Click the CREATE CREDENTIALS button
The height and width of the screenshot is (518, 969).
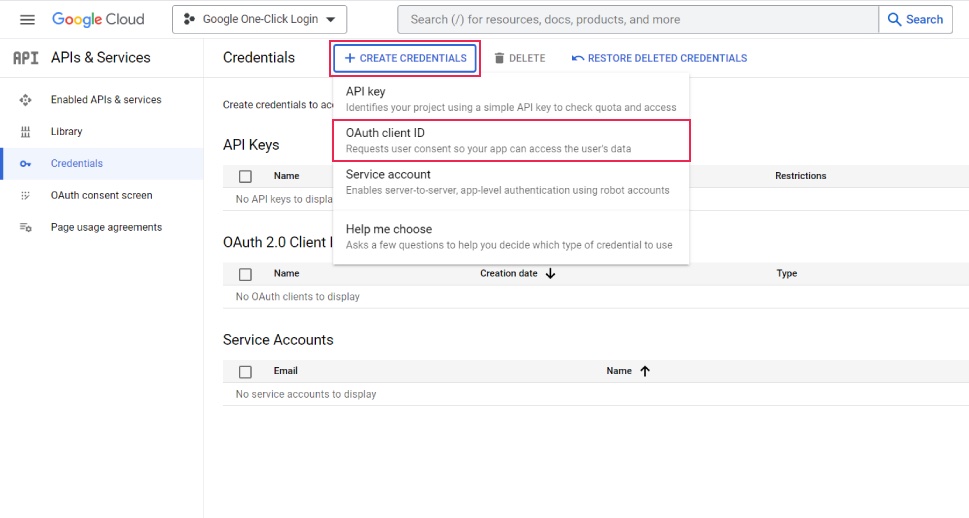point(405,58)
